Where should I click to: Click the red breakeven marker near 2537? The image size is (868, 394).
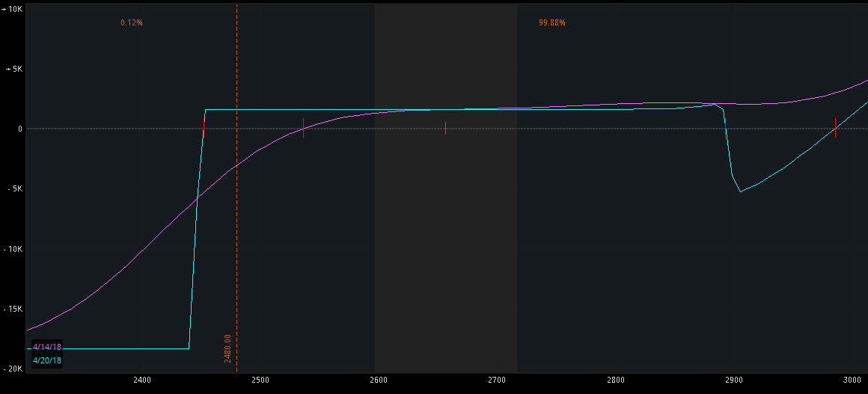pos(303,129)
